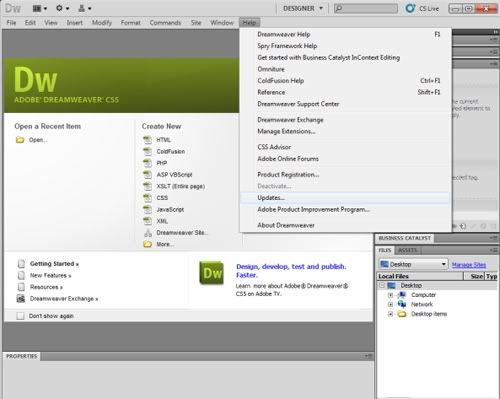Click the Size column header
The height and width of the screenshot is (399, 500).
tap(474, 276)
